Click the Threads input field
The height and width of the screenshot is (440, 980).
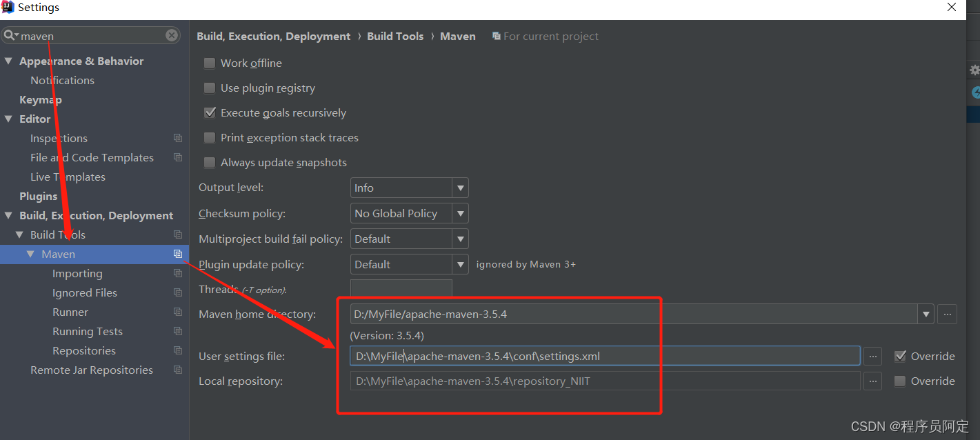(401, 288)
